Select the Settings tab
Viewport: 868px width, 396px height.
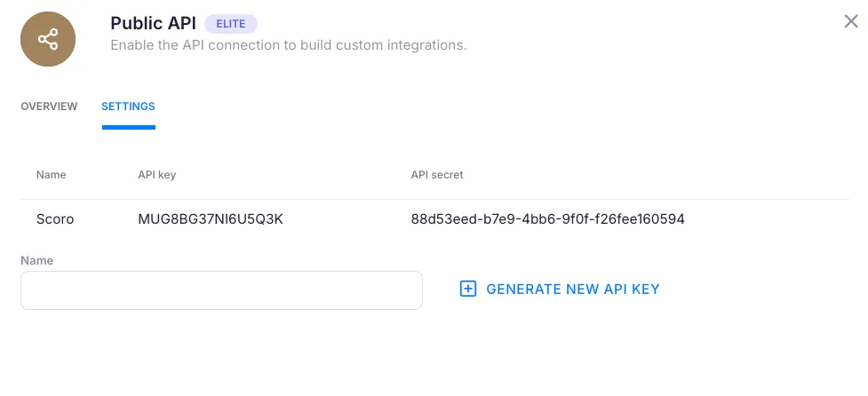(128, 107)
